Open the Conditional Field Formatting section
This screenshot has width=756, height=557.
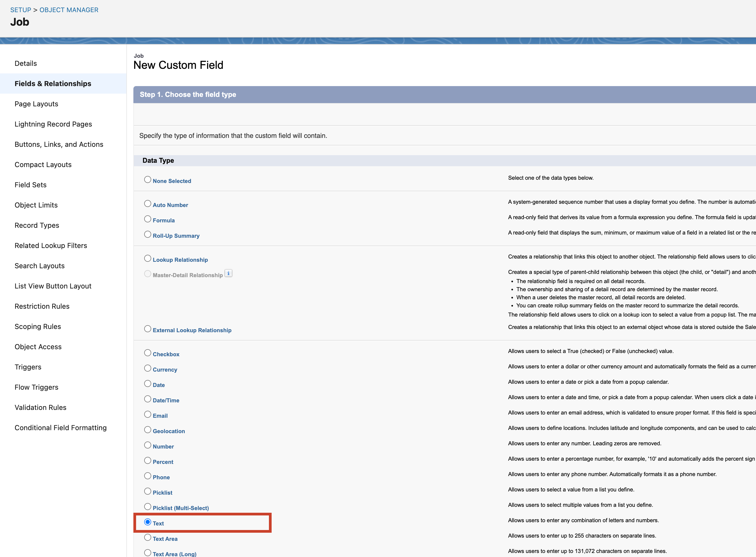[61, 427]
